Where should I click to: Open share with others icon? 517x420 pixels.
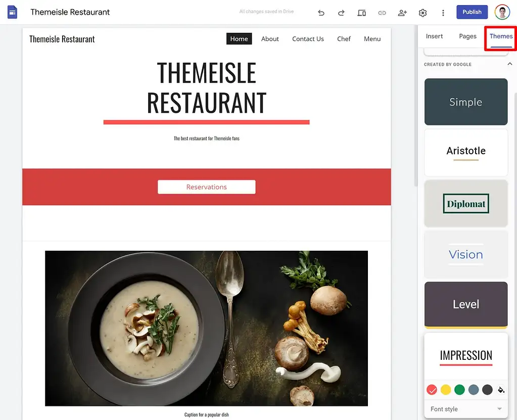coord(402,13)
